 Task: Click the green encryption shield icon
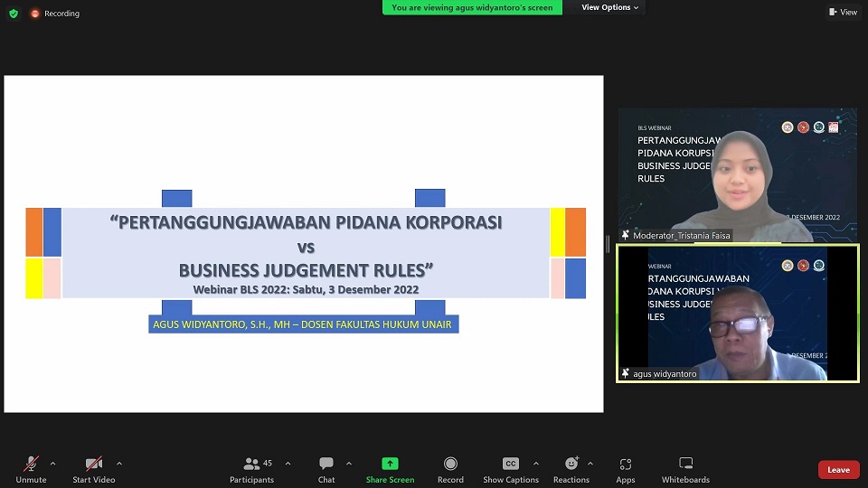tap(14, 14)
